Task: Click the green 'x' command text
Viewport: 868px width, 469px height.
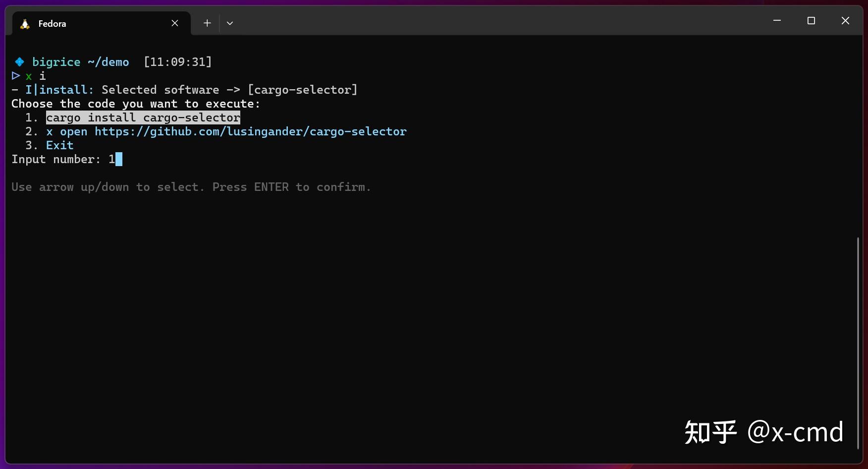Action: coord(29,76)
